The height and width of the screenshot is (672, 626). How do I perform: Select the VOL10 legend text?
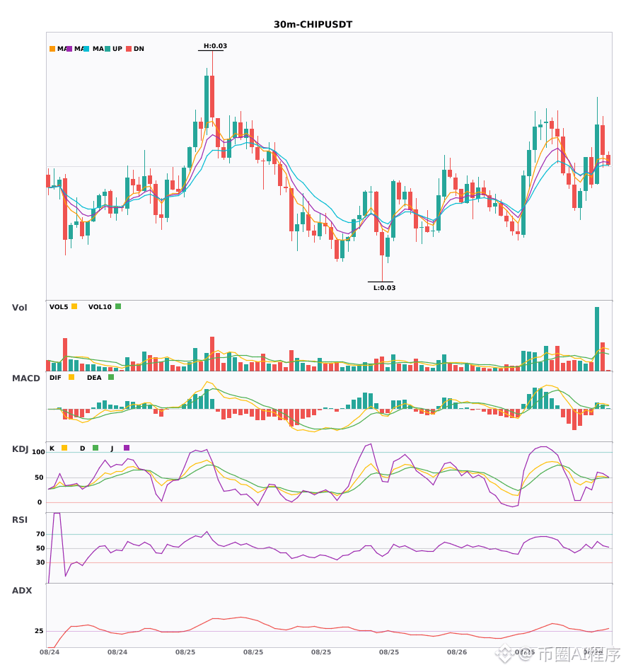point(100,307)
